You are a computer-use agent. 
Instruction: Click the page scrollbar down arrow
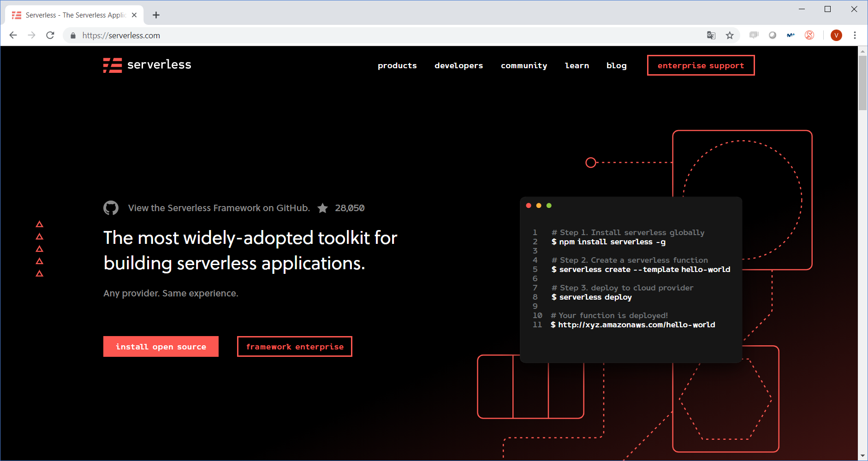click(862, 456)
